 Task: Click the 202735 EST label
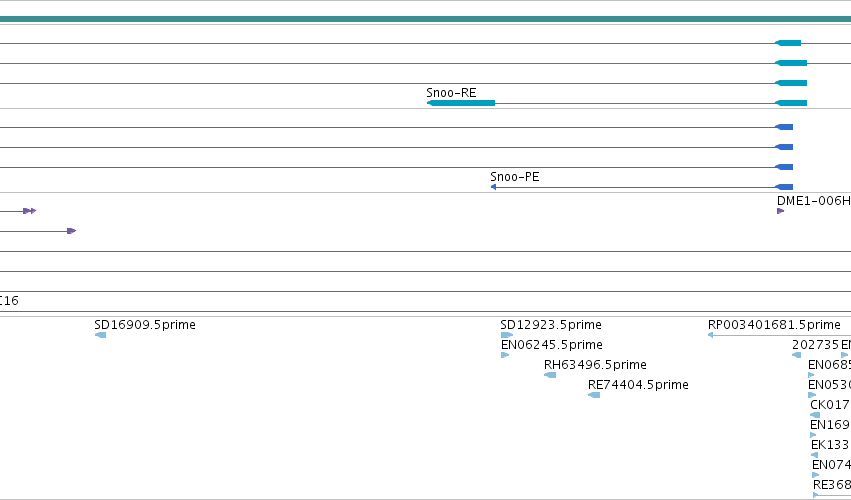pos(815,345)
